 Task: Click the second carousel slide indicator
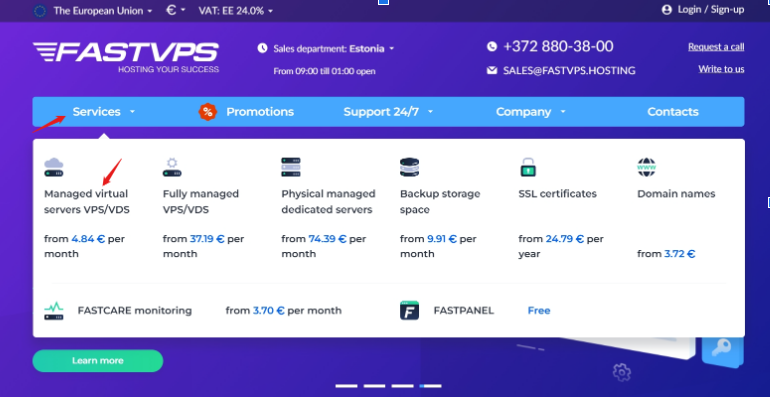374,386
